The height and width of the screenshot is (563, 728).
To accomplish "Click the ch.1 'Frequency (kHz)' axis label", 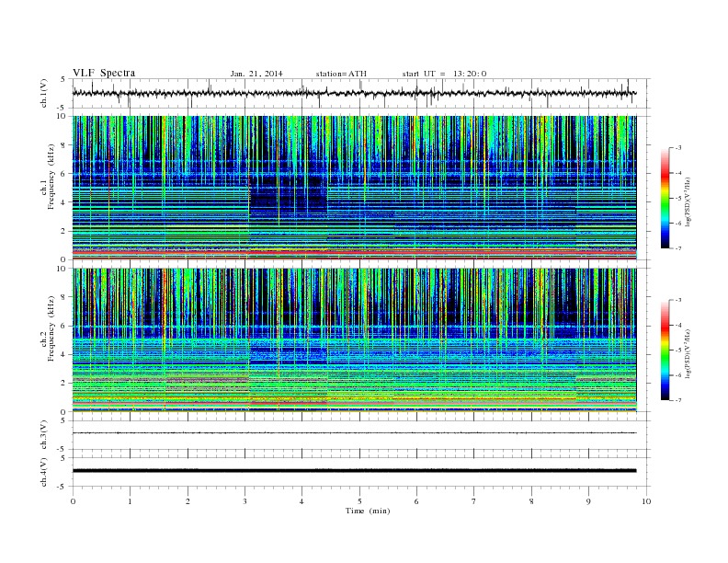I will pyautogui.click(x=51, y=177).
